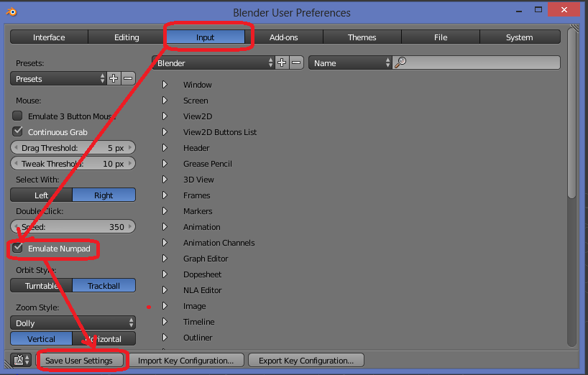
Task: Switch to the Add-ons tab
Action: (284, 37)
